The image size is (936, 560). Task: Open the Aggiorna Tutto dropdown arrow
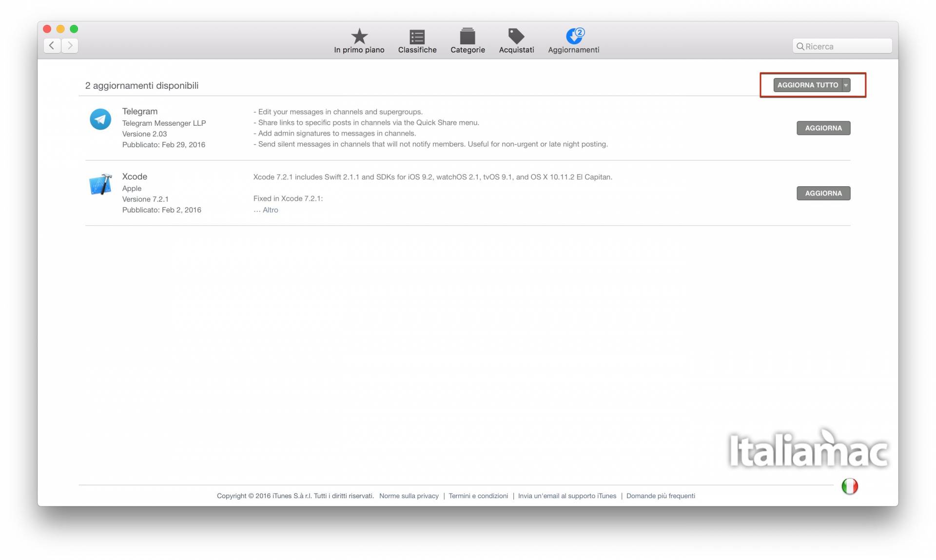(846, 85)
